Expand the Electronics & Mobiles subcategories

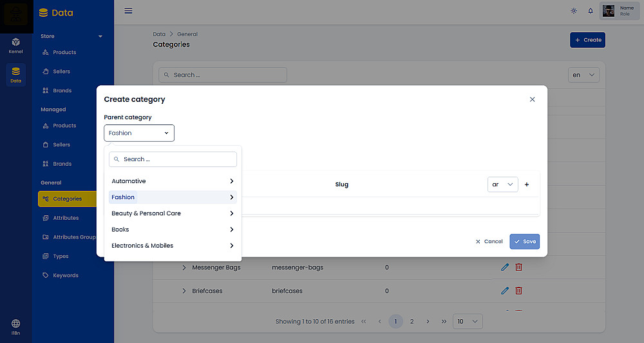[231, 246]
